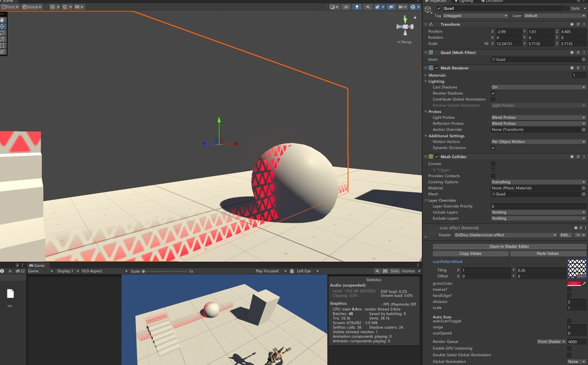Open object picker for Anchor Override
Viewport: 588px width, 365px height.
point(583,130)
